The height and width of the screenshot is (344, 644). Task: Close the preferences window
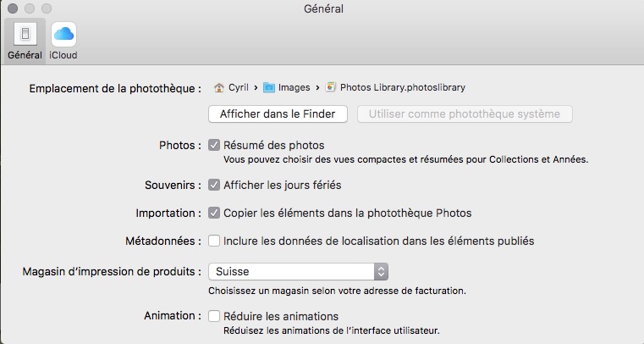coord(12,8)
